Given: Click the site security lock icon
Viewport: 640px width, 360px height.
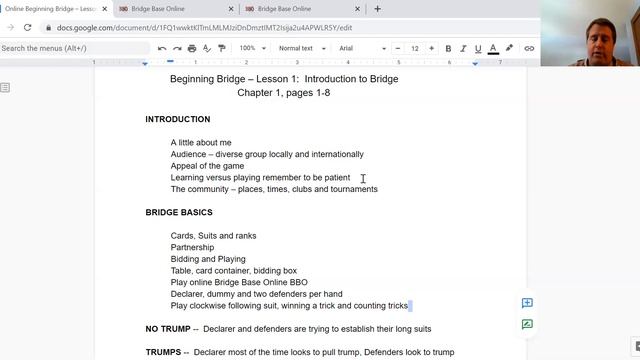Looking at the screenshot, I should [49, 28].
